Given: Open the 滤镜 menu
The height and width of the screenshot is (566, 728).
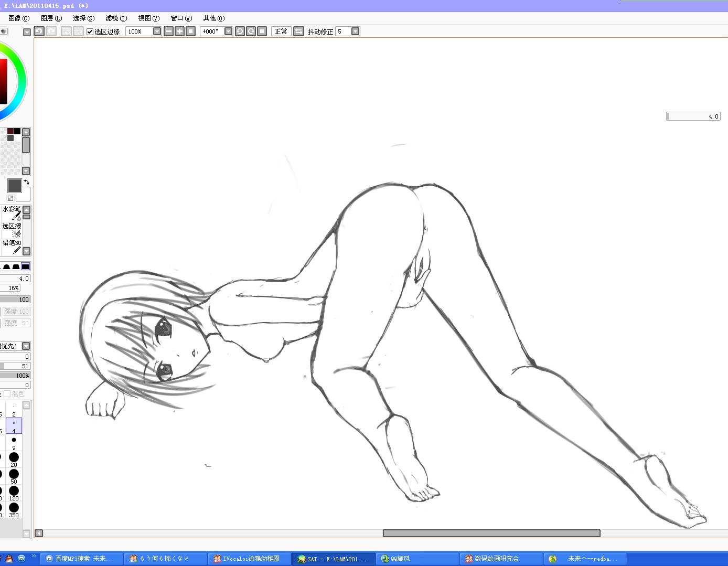Looking at the screenshot, I should pyautogui.click(x=116, y=18).
